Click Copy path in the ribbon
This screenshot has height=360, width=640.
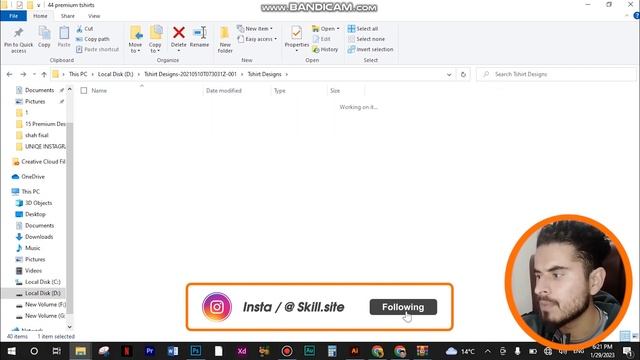coord(93,39)
